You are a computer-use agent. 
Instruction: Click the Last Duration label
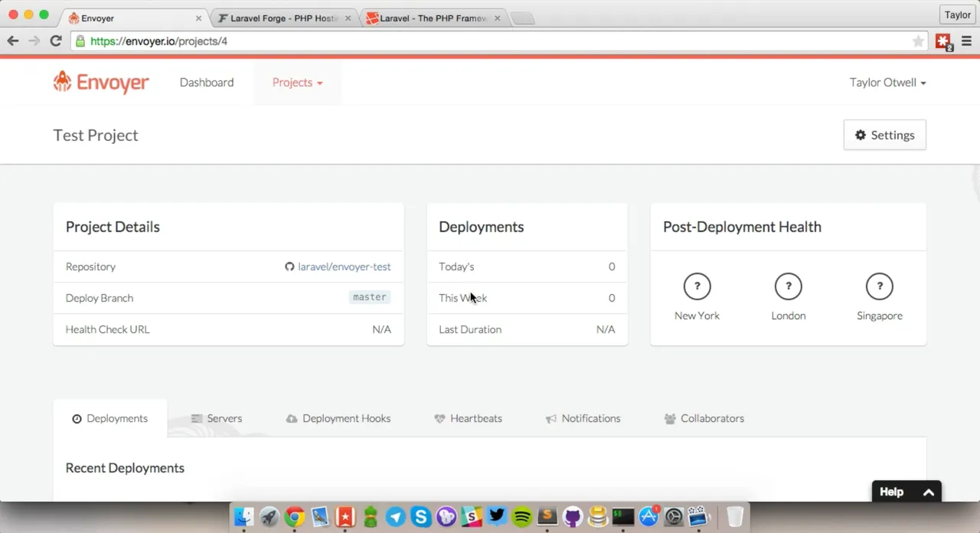pos(470,329)
